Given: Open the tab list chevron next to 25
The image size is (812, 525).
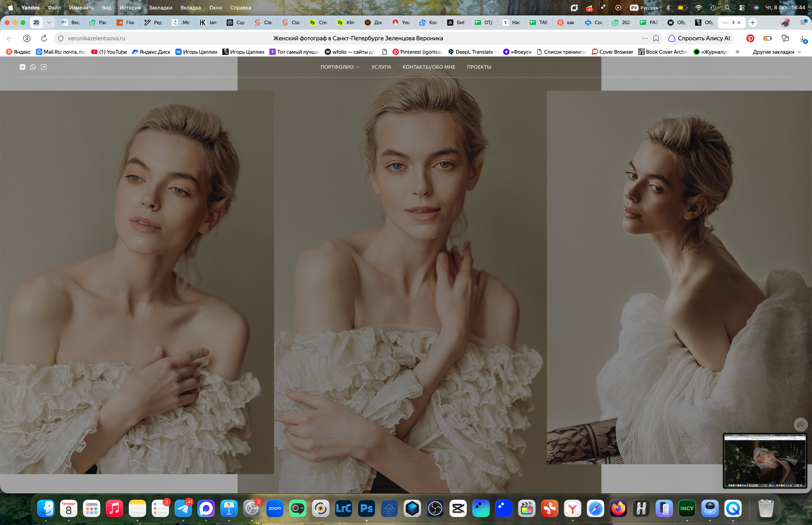Looking at the screenshot, I should (x=49, y=23).
